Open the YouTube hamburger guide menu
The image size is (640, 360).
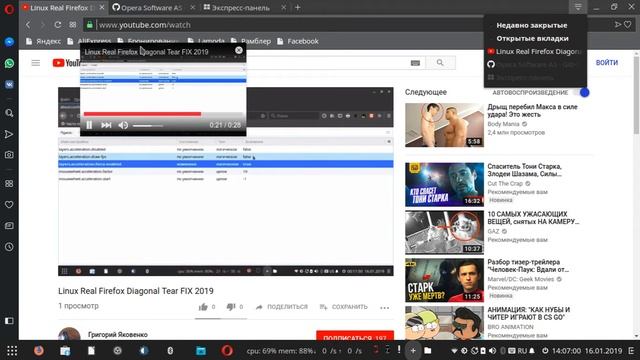pyautogui.click(x=36, y=62)
